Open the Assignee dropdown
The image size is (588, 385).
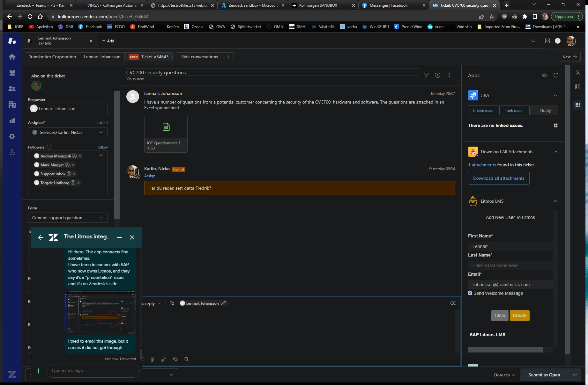[x=68, y=132]
